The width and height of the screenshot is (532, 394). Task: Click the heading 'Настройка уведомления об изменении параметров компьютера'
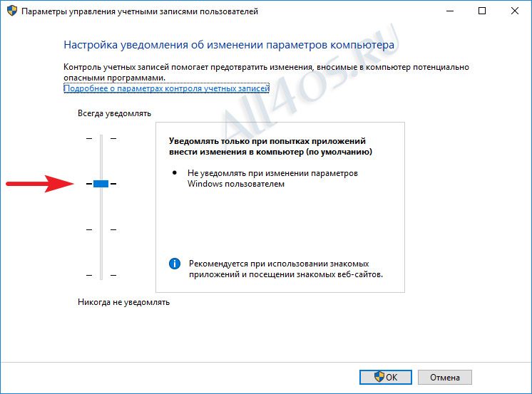pos(229,45)
